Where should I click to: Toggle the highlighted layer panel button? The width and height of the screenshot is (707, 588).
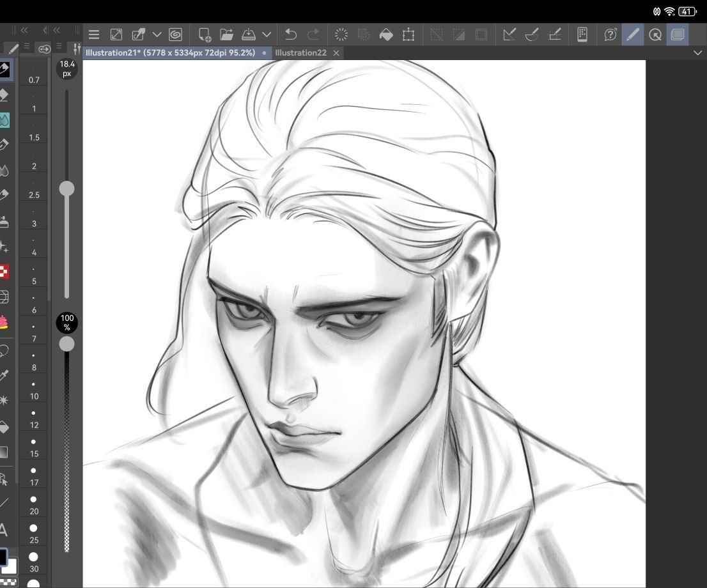[677, 35]
